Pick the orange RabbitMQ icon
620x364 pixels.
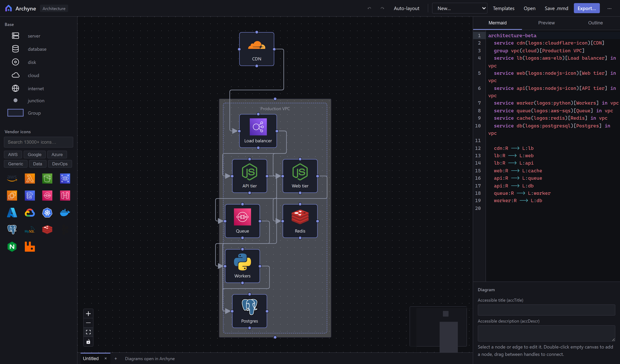point(30,247)
